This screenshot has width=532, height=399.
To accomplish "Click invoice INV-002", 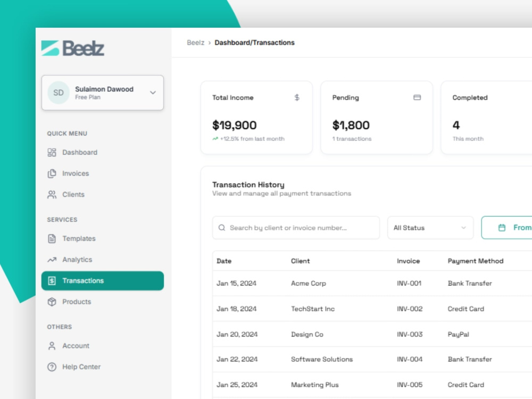I will tap(410, 309).
